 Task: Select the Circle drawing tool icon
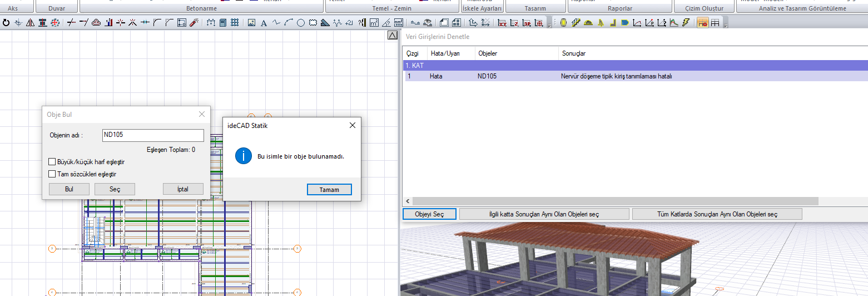(x=301, y=23)
